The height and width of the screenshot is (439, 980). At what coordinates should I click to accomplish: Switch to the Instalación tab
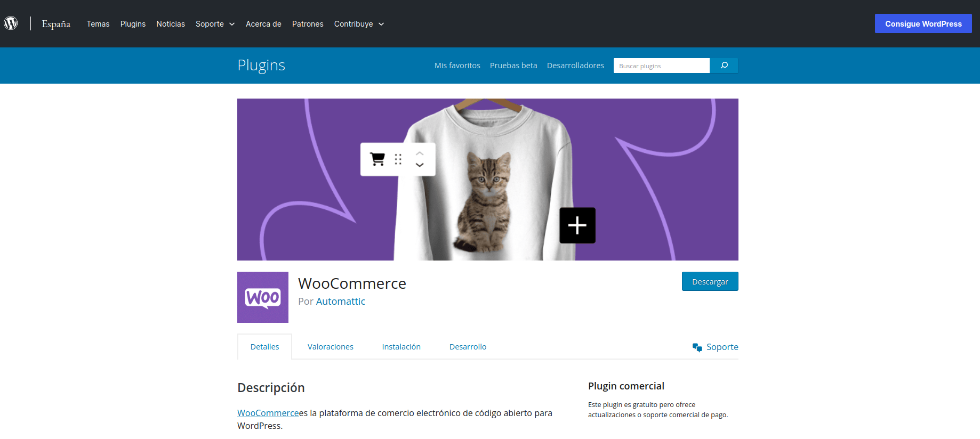[x=401, y=347]
